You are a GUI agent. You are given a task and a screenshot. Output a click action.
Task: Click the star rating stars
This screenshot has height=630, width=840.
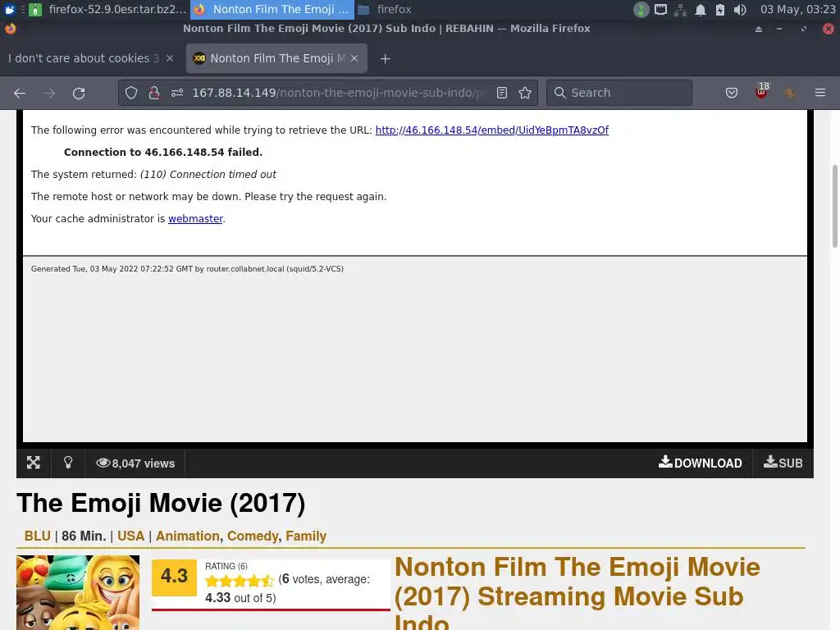(x=240, y=581)
